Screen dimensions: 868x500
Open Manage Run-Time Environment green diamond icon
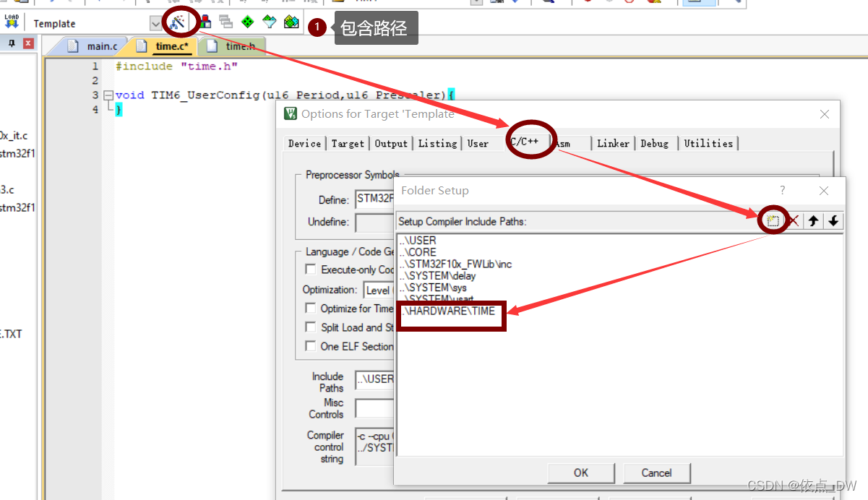[247, 22]
